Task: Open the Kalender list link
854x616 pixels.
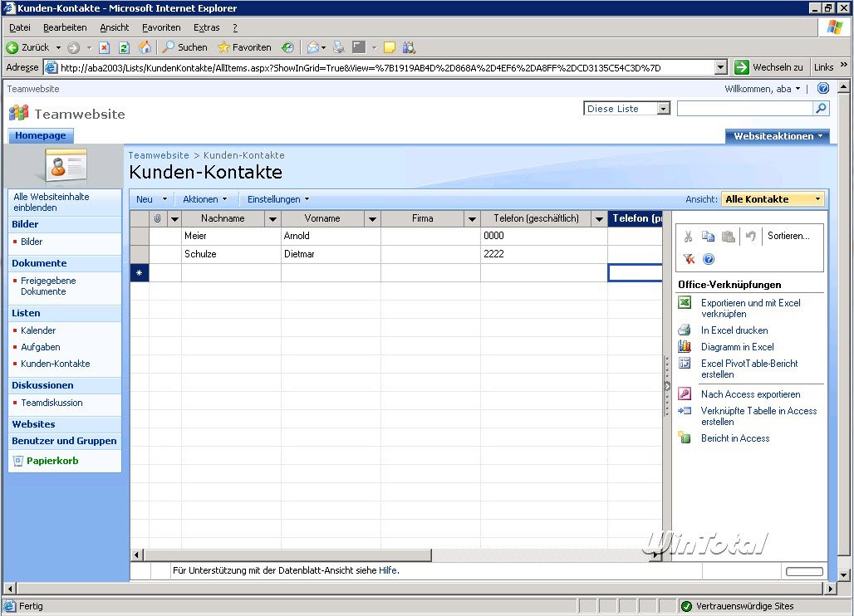Action: coord(38,330)
